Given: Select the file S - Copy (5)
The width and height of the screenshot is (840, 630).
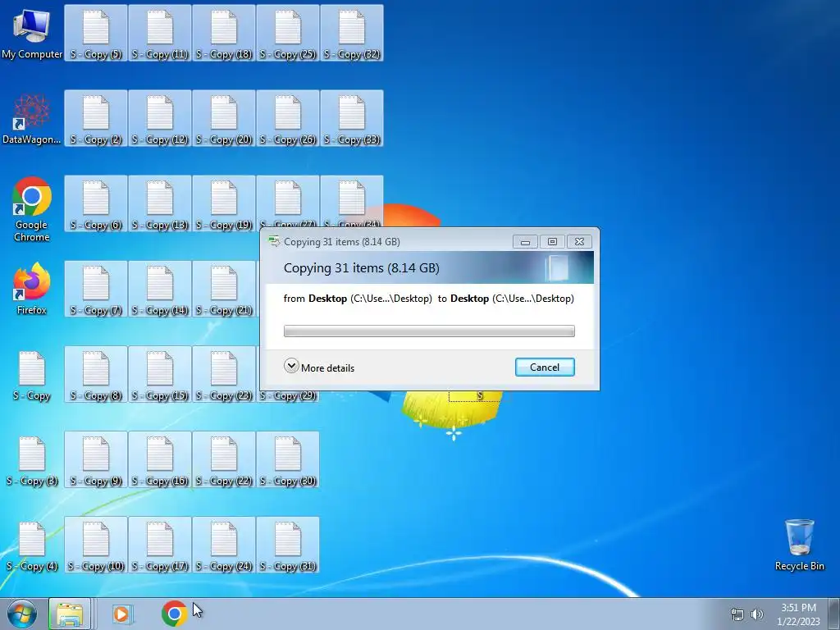Looking at the screenshot, I should click(x=96, y=33).
